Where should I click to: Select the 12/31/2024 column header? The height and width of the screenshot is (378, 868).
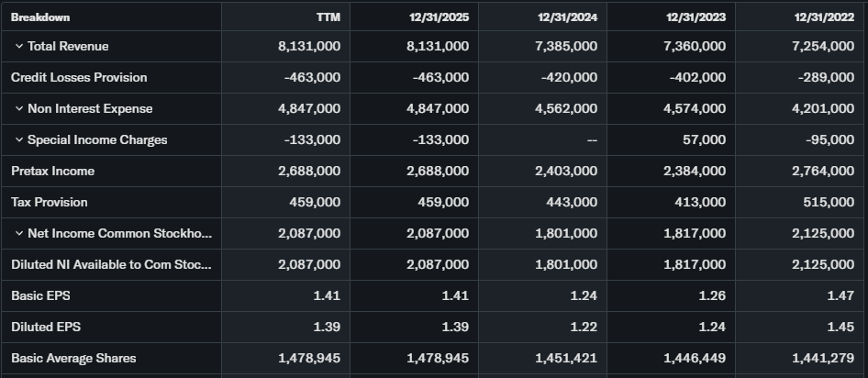click(567, 17)
